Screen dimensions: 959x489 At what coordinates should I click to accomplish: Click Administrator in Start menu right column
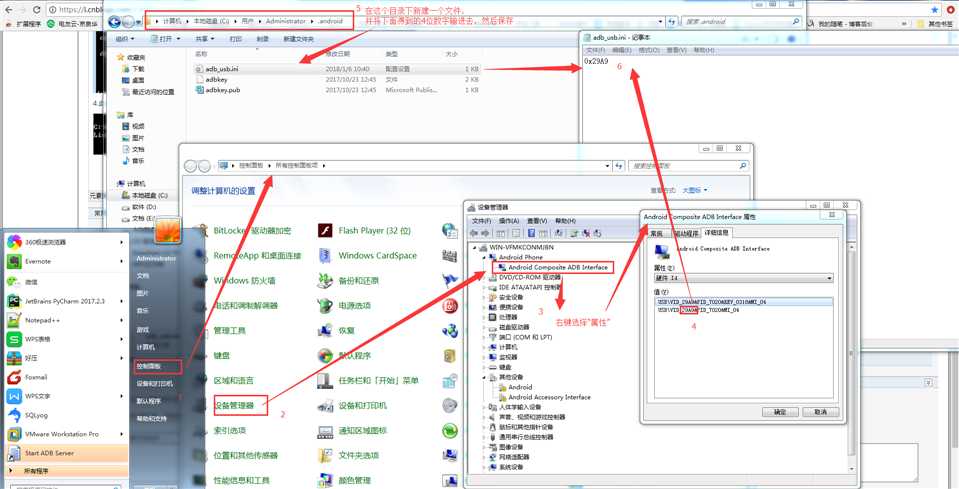point(156,259)
